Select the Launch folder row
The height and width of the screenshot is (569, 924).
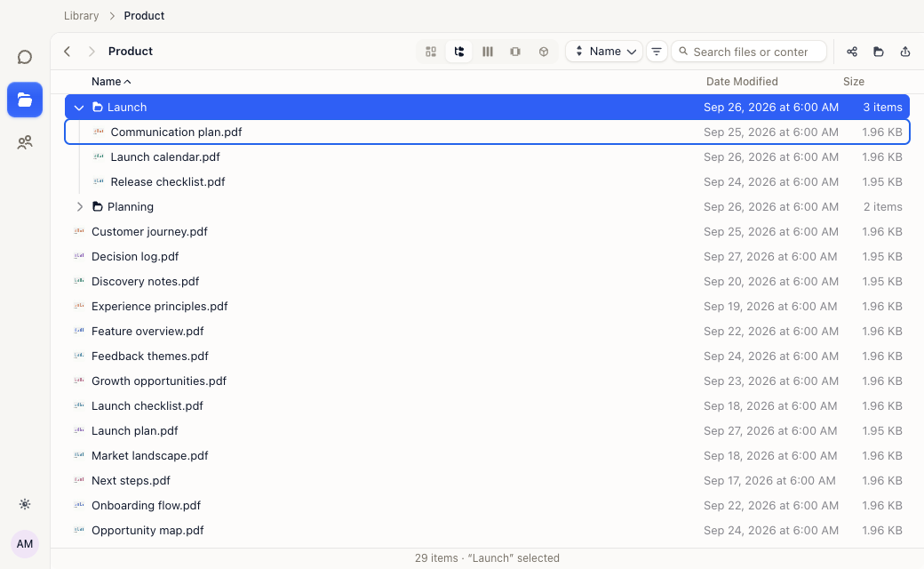coord(488,108)
